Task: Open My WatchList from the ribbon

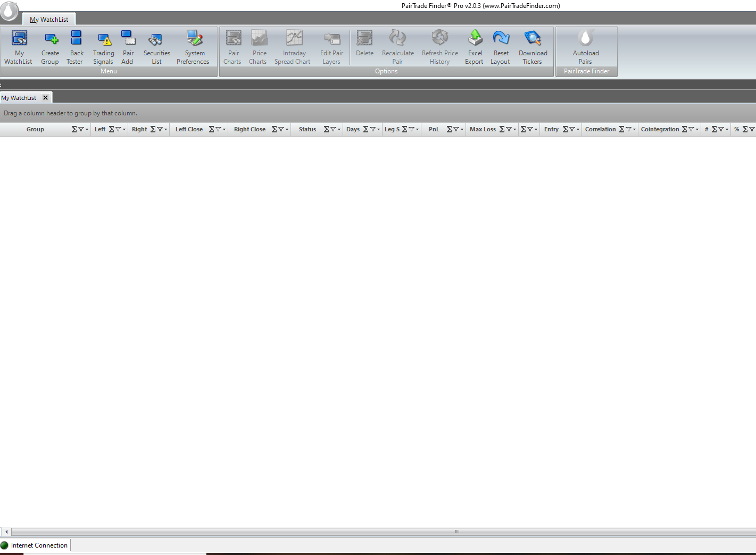Action: 19,47
